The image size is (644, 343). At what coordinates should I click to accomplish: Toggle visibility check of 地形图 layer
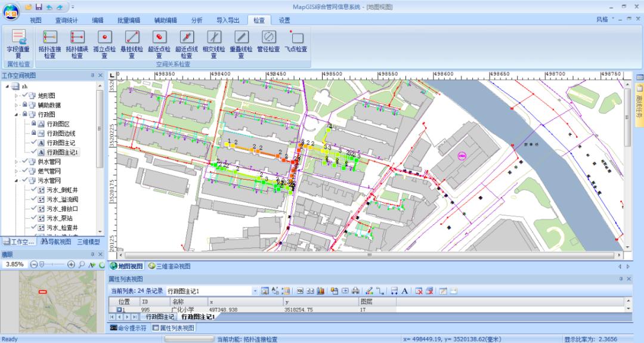pyautogui.click(x=25, y=95)
